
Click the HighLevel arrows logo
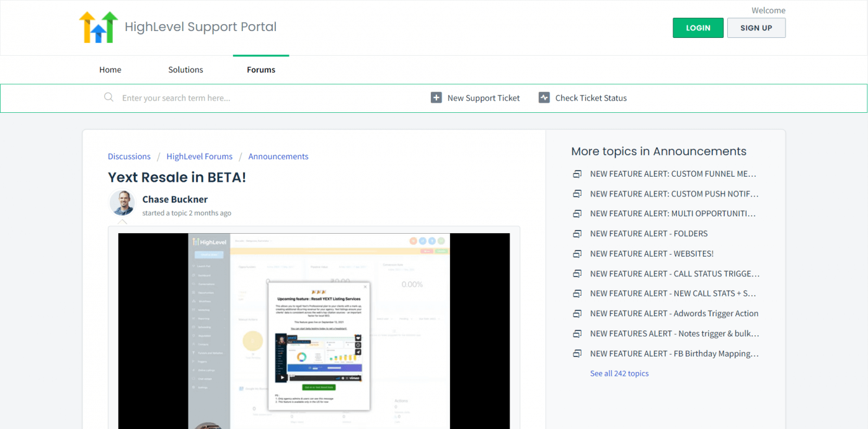click(x=99, y=27)
